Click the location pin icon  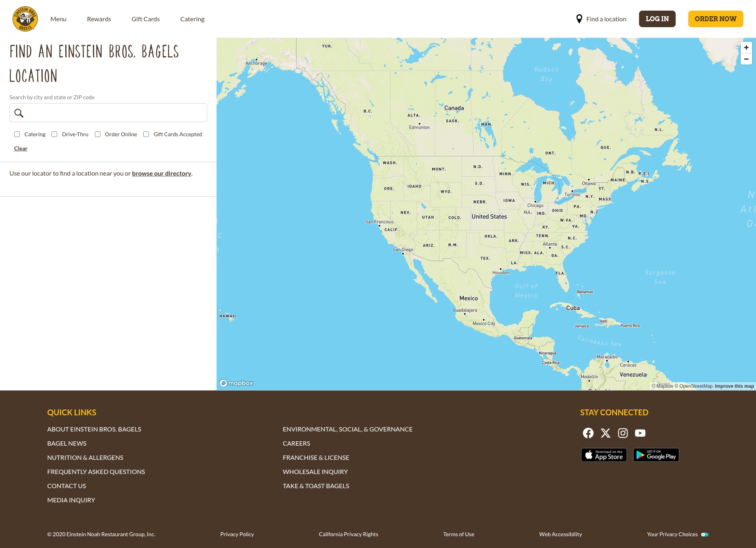pos(579,19)
